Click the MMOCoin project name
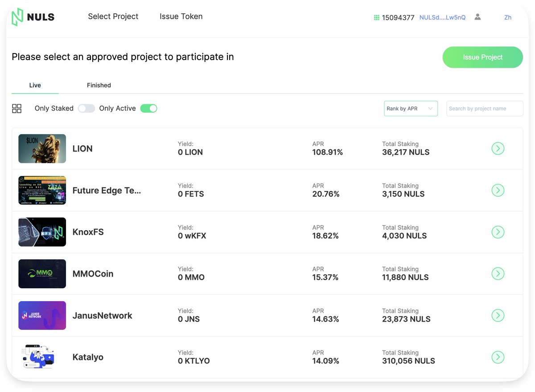Screen dimensions: 535x392 tap(93, 274)
